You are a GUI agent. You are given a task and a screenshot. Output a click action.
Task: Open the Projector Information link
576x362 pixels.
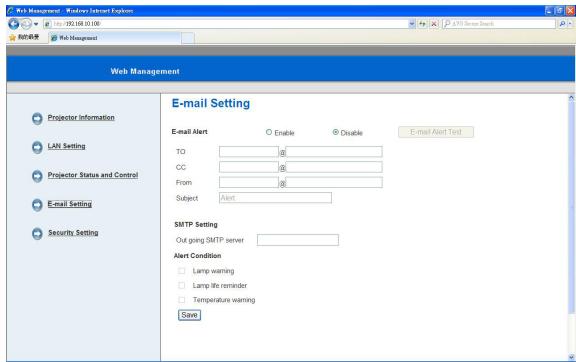pyautogui.click(x=81, y=118)
